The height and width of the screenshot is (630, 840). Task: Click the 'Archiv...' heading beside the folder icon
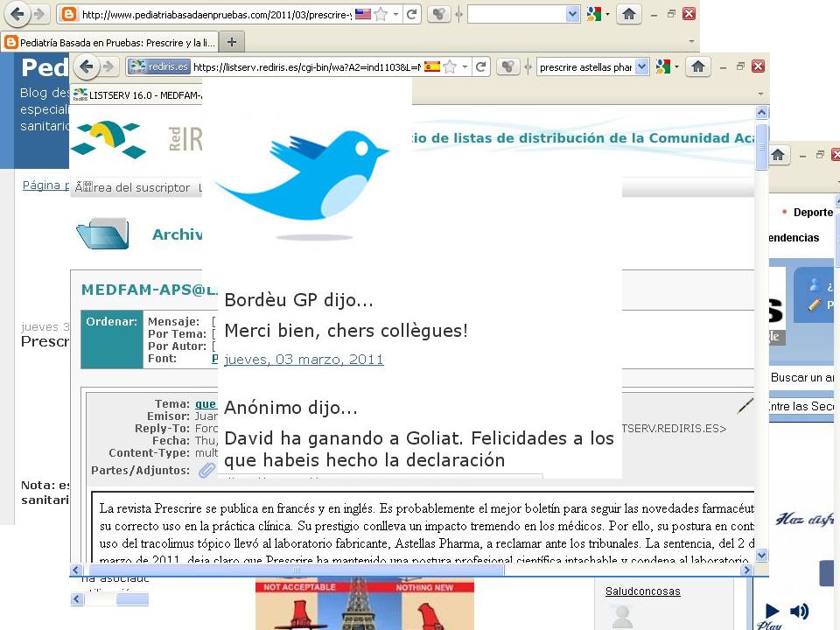click(178, 234)
